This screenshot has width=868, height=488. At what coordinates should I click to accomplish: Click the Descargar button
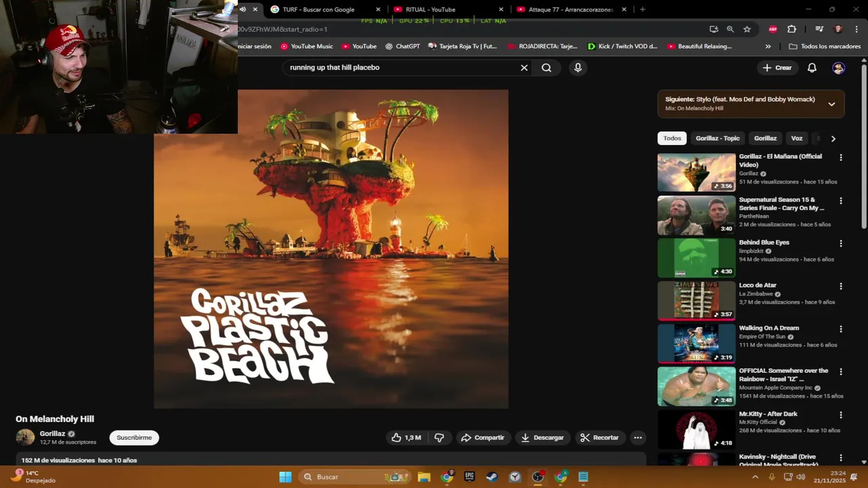tap(542, 438)
